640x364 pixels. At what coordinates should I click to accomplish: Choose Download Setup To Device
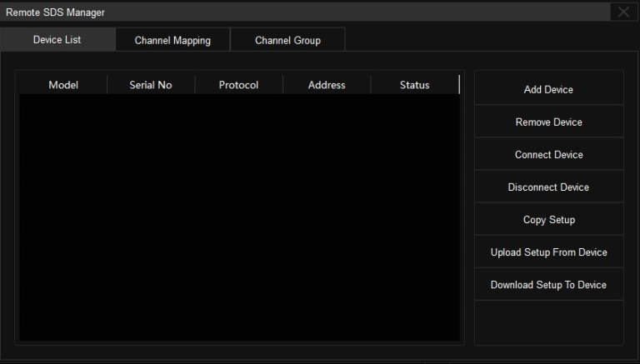coord(548,285)
